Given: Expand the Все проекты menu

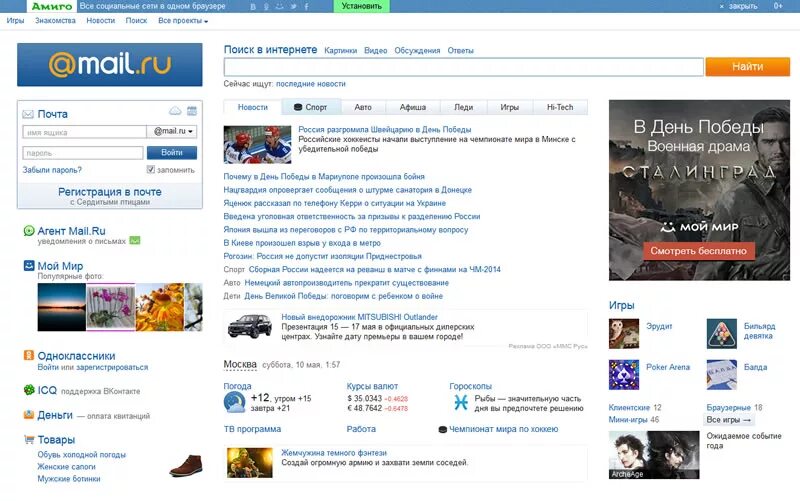Looking at the screenshot, I should pos(183,21).
